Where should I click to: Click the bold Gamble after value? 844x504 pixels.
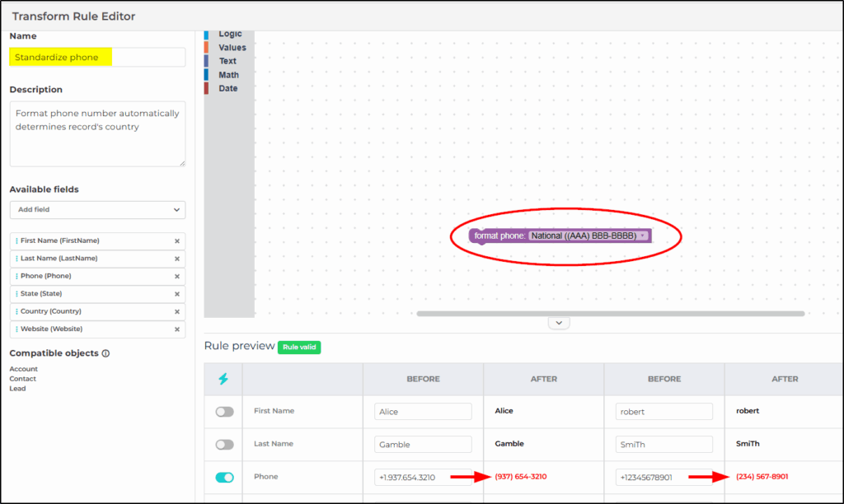point(509,444)
